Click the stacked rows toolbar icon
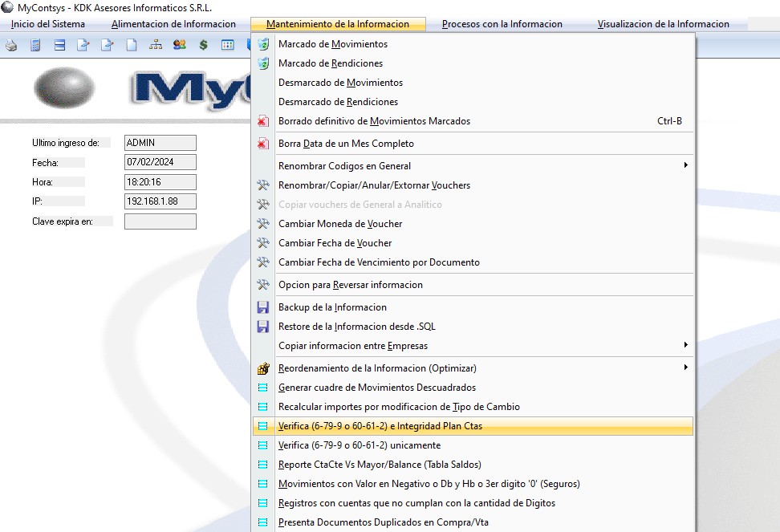 pyautogui.click(x=59, y=45)
